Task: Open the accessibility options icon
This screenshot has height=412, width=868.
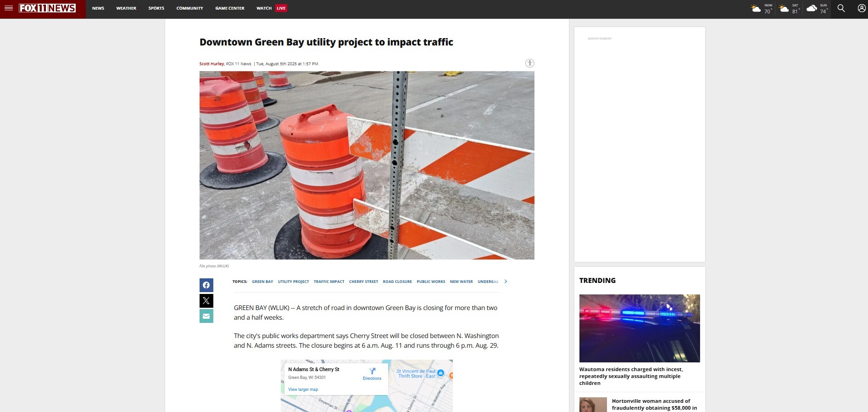Action: tap(530, 63)
